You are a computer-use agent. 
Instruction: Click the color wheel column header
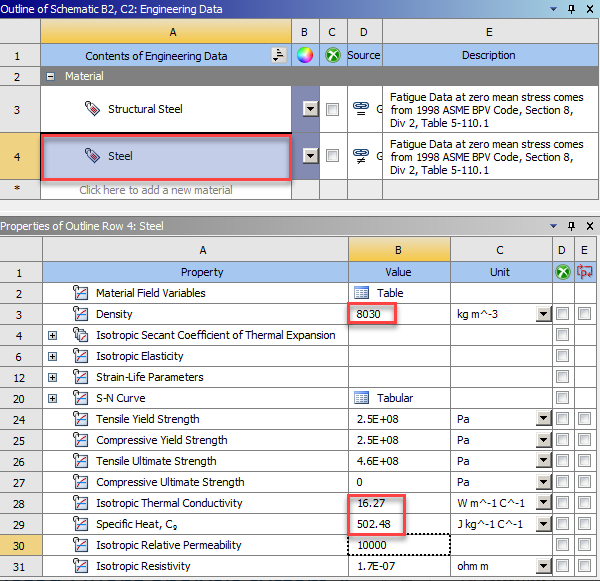click(305, 55)
